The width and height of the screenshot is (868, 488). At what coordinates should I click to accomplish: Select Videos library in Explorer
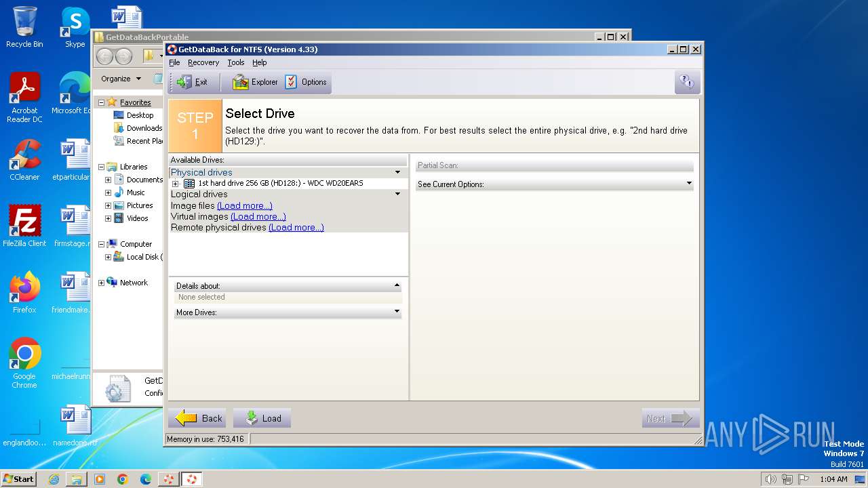pyautogui.click(x=137, y=218)
